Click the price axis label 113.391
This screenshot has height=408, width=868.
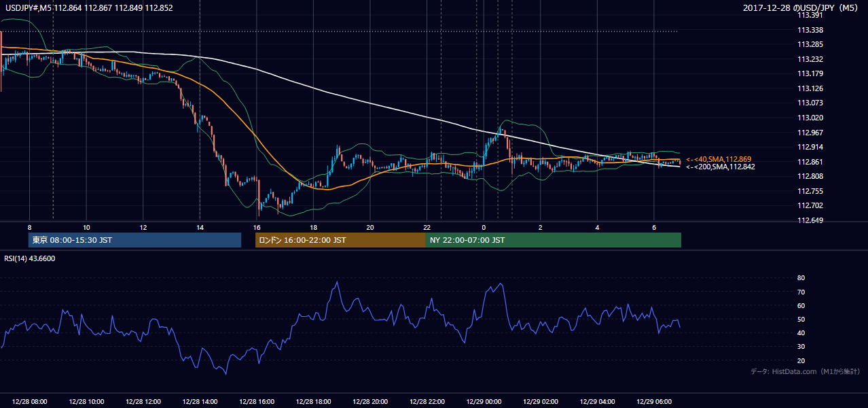pyautogui.click(x=810, y=15)
